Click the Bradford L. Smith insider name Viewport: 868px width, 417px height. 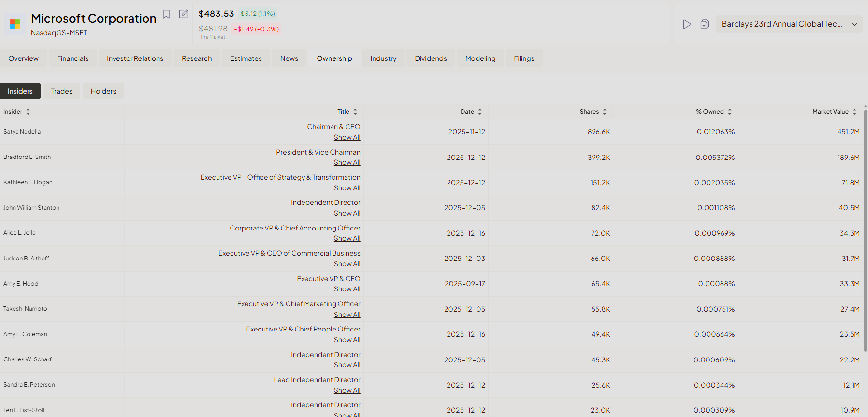(x=27, y=157)
